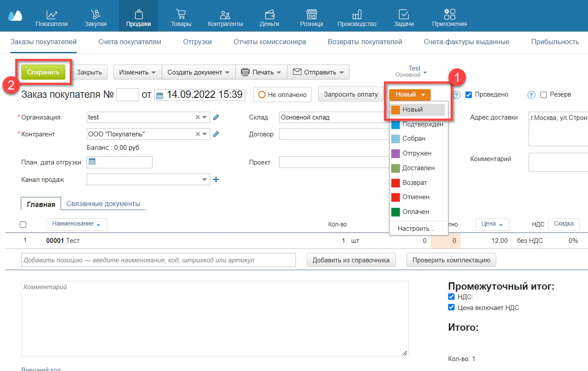588x371 pixels.
Task: Expand the Канал продаж combo box
Action: click(205, 179)
